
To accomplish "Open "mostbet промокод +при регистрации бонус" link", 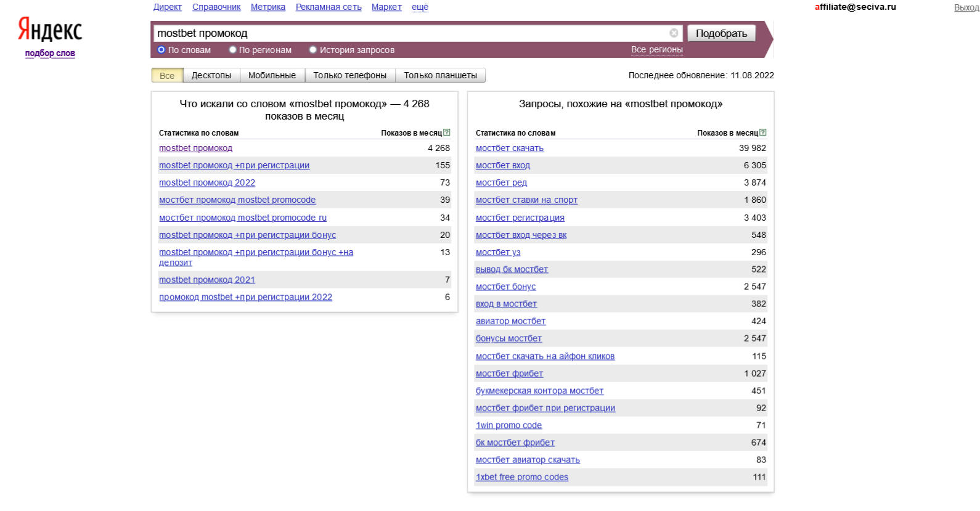I will click(248, 235).
